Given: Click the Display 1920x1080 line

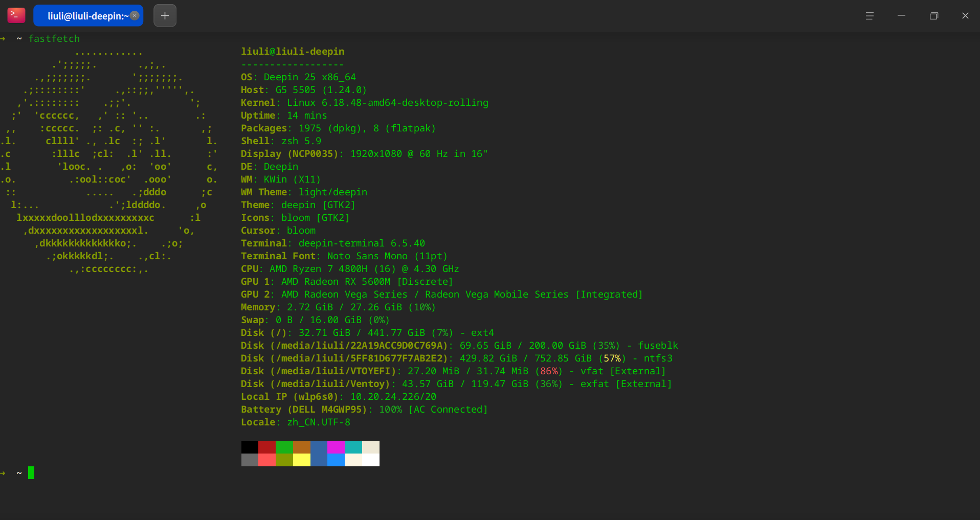Looking at the screenshot, I should pyautogui.click(x=364, y=153).
